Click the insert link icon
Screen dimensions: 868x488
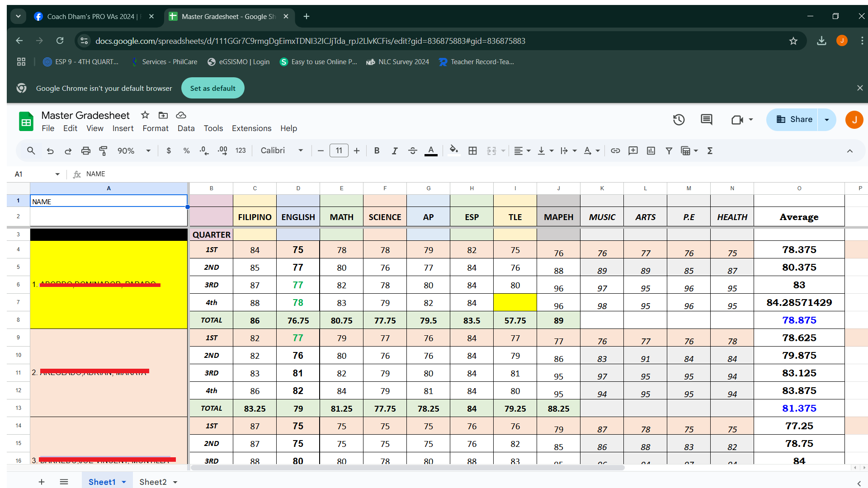coord(615,151)
